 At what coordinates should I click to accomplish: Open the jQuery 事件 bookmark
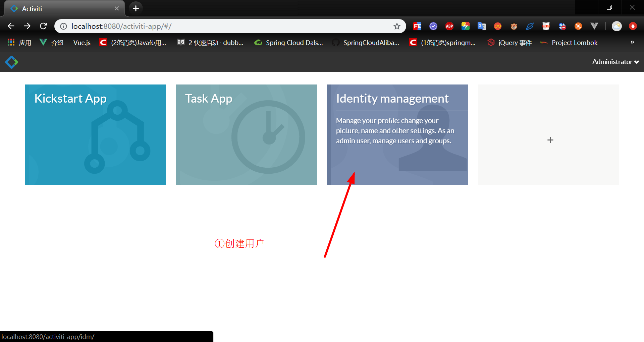509,43
